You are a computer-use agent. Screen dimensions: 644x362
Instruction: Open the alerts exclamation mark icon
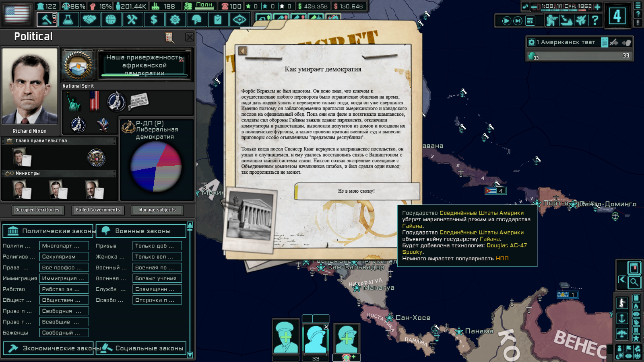point(638,23)
